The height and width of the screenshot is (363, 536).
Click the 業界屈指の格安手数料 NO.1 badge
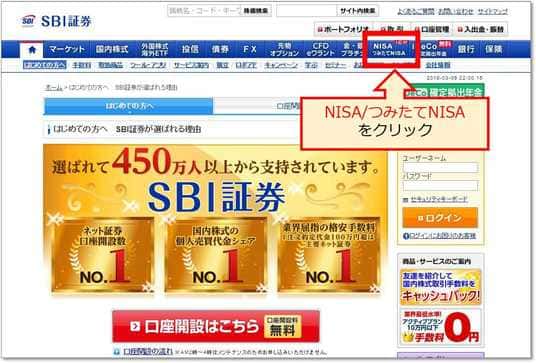pos(328,255)
